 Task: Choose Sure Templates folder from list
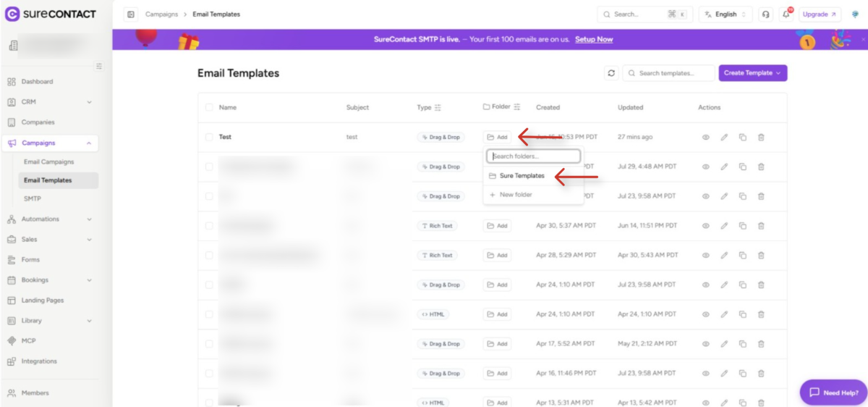click(533, 176)
